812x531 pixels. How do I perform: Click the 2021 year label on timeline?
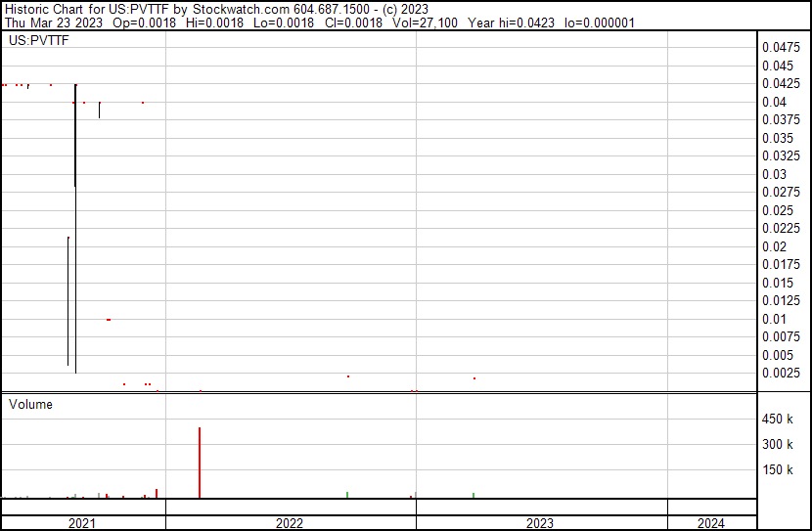pyautogui.click(x=82, y=523)
